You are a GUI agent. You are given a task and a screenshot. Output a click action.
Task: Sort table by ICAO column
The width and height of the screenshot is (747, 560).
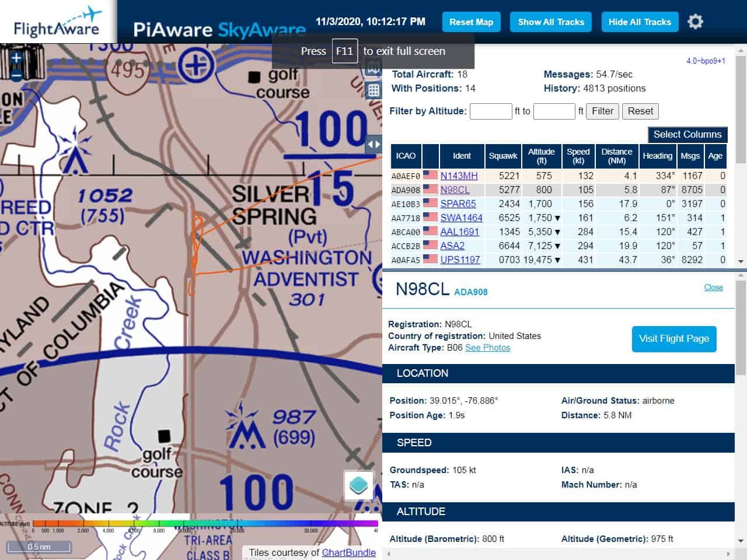click(406, 156)
